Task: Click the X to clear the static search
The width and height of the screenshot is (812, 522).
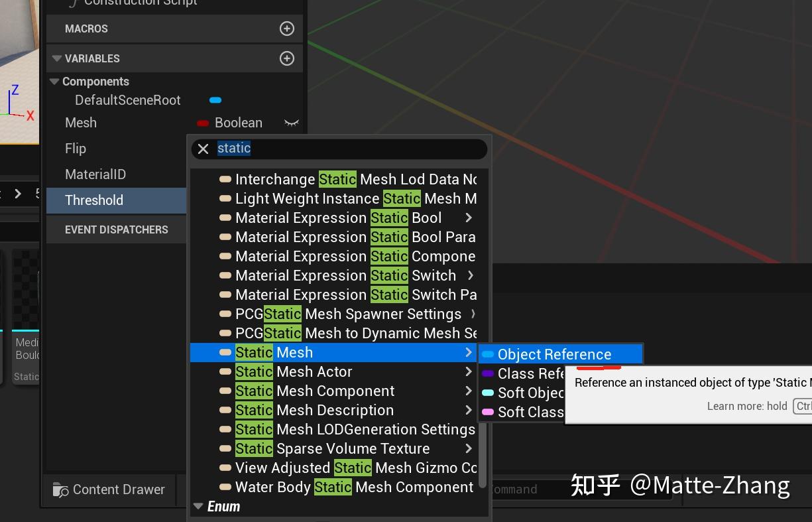Action: click(x=203, y=148)
